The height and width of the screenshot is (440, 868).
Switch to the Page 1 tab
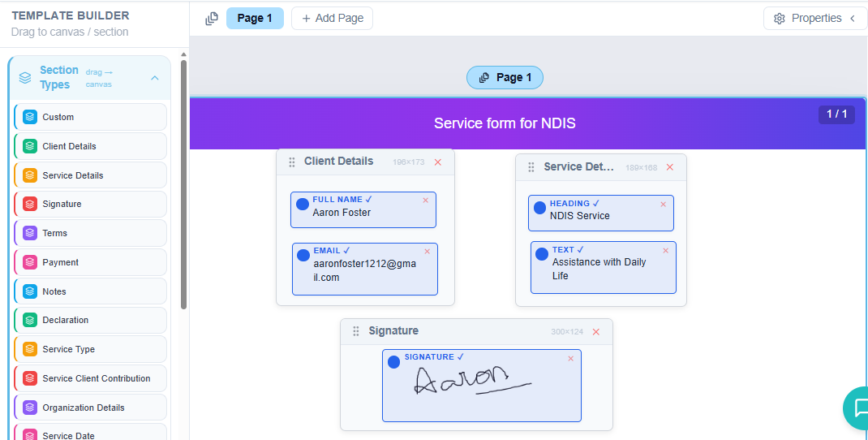(x=255, y=19)
